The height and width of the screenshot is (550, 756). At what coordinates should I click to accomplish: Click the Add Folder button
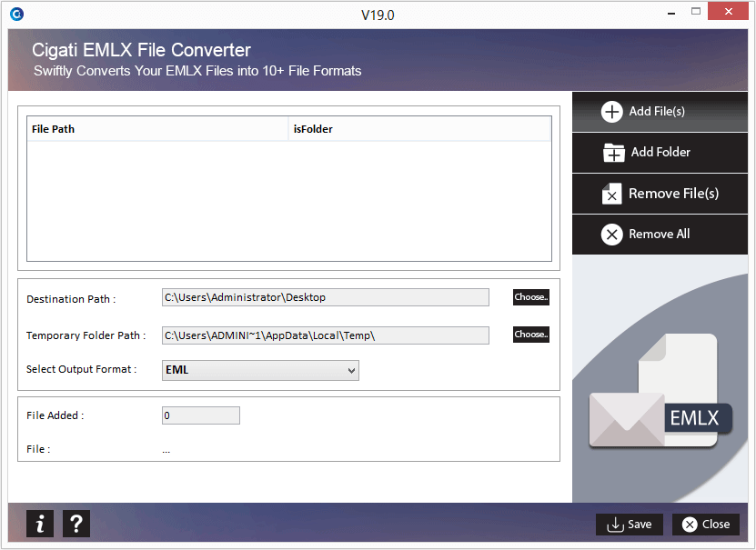pyautogui.click(x=660, y=153)
